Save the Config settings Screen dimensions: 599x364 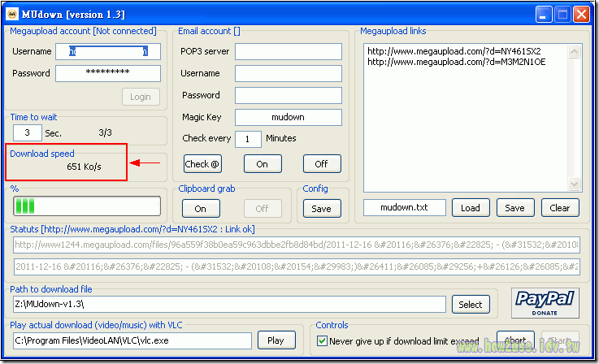point(322,209)
